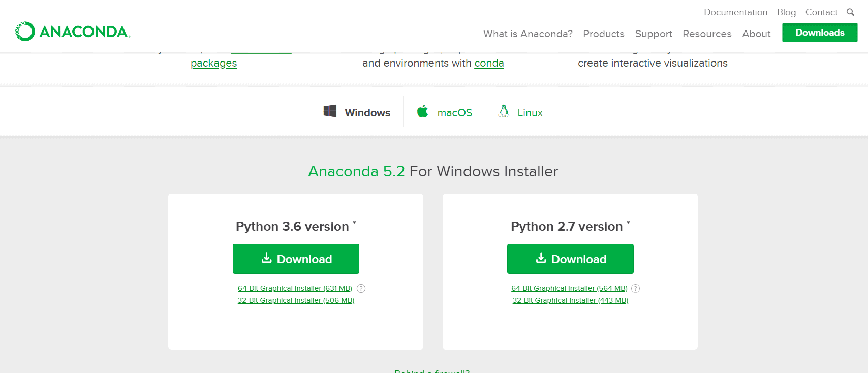Open the Support menu

click(654, 34)
